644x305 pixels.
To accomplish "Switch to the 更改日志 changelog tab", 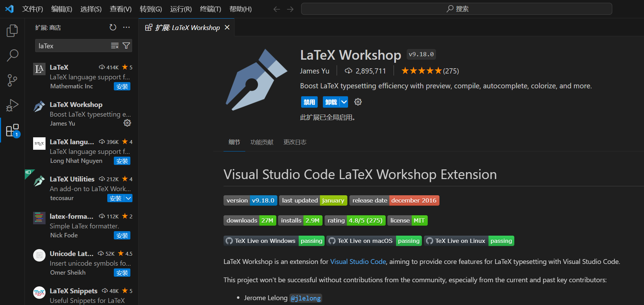I will point(295,142).
